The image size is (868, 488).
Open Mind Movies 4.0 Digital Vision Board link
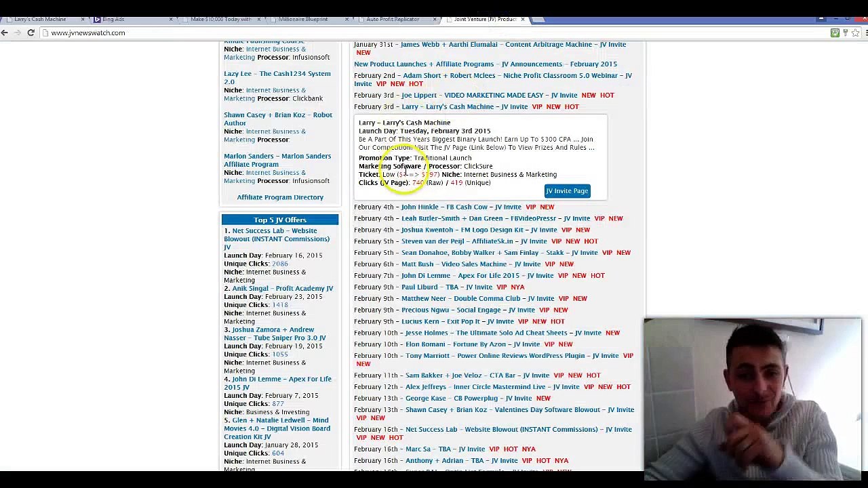tap(277, 430)
